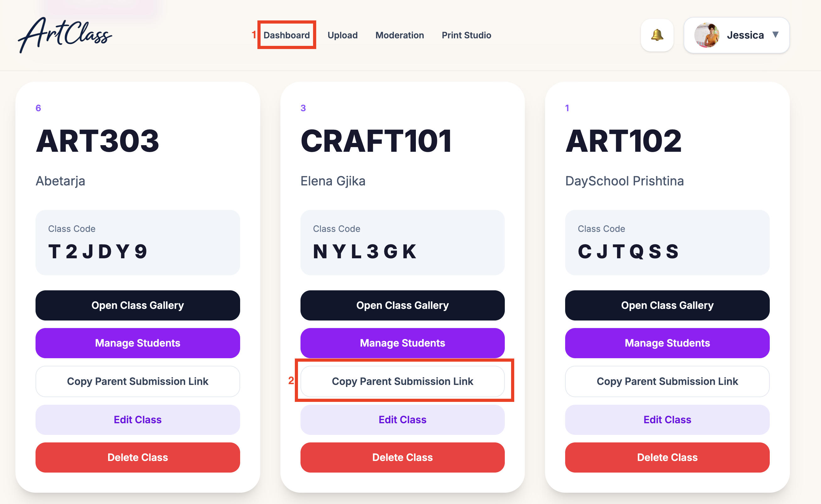Click DaySchool Prishtina school name
The image size is (821, 504).
click(x=625, y=181)
